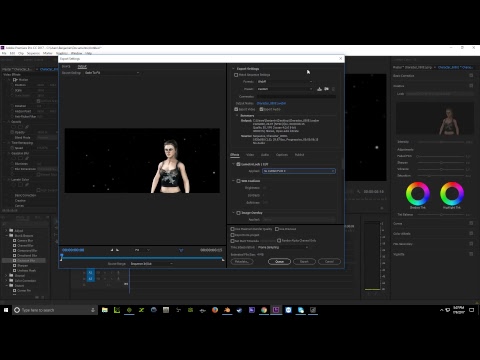Toggle the Export Video checkbox

pos(236,109)
